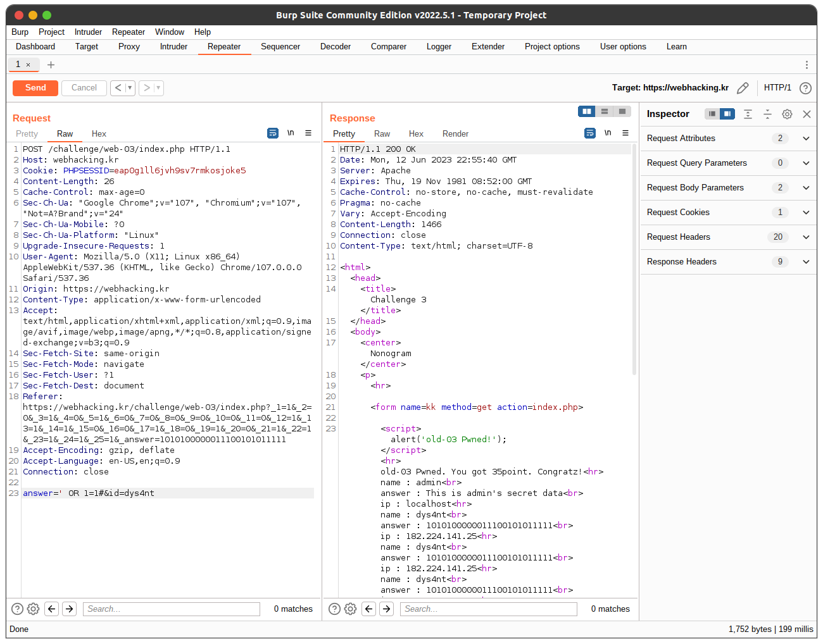This screenshot has width=823, height=644.
Task: Open the Repeater help question mark icon
Action: 805,88
